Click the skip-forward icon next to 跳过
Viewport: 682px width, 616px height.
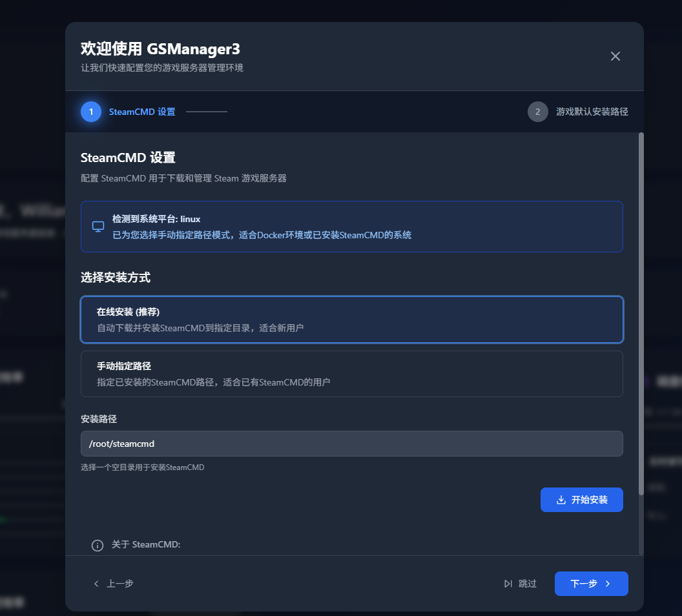508,584
